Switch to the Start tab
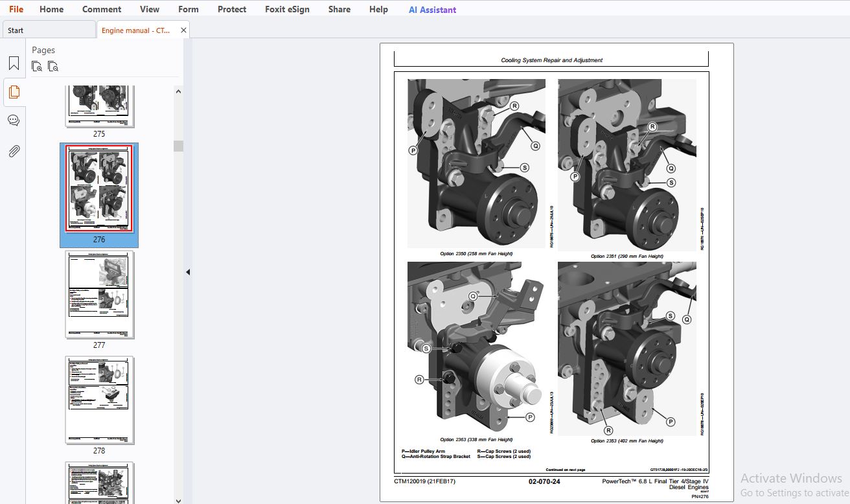 [x=49, y=30]
